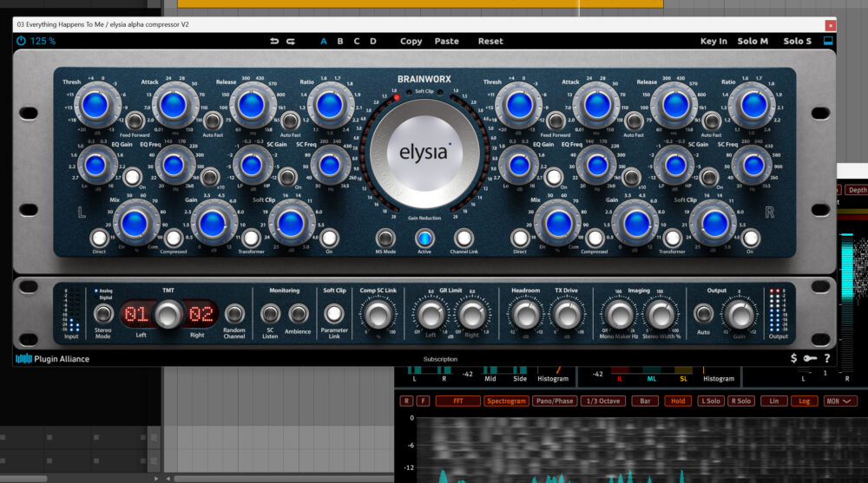This screenshot has height=483, width=868.
Task: Toggle left channel EQ Freq x10 button
Action: (x=209, y=177)
